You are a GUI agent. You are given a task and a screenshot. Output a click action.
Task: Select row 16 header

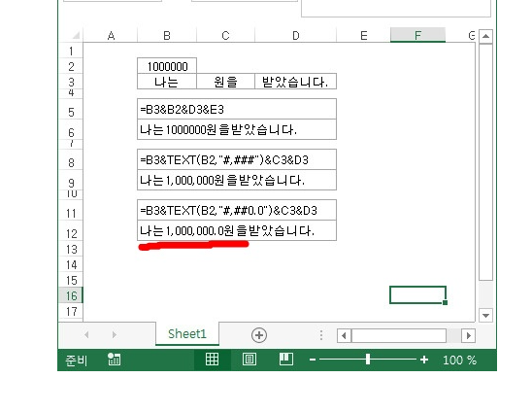coord(71,295)
